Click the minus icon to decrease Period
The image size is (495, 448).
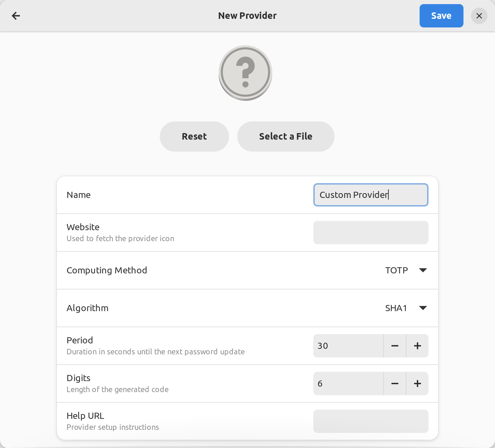coord(395,346)
